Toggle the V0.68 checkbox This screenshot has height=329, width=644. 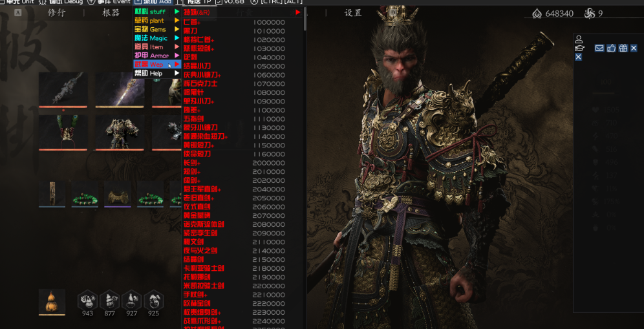tap(219, 2)
